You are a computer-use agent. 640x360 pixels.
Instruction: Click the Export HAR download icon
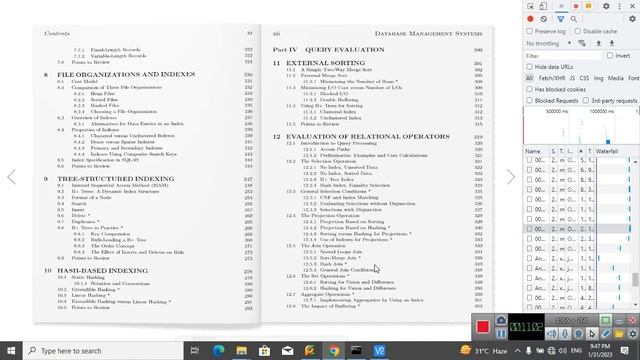(x=612, y=43)
